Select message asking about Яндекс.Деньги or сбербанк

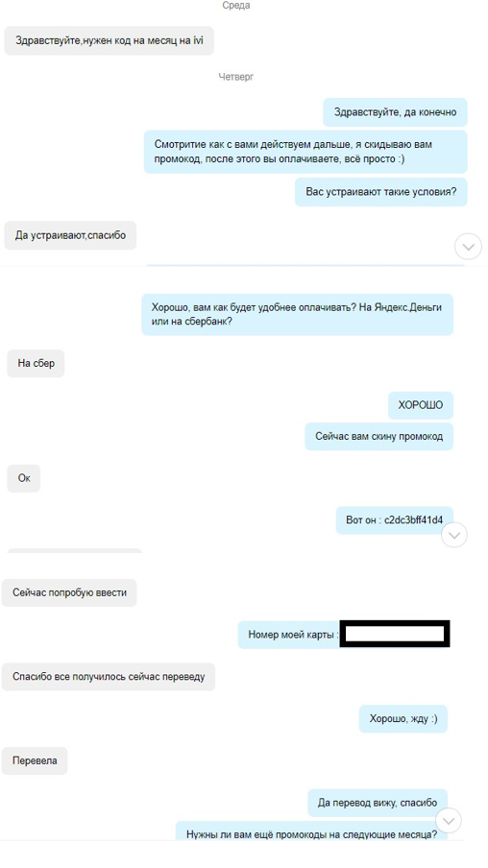point(298,314)
